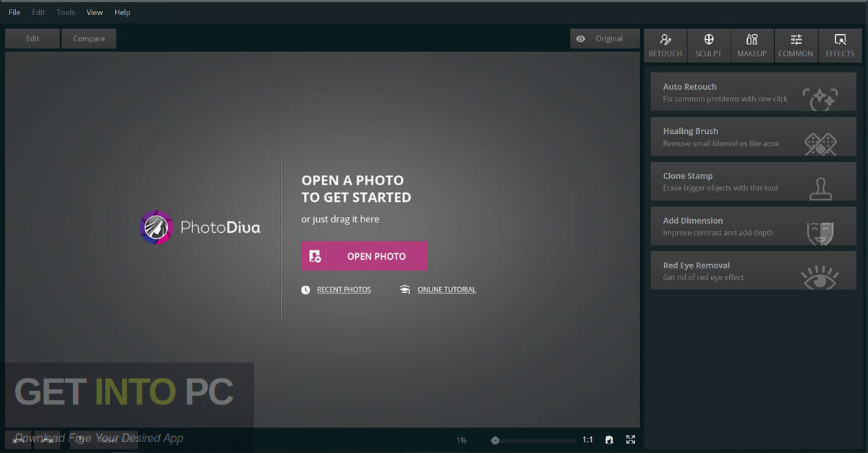Switch to the Sculpt tab
The height and width of the screenshot is (453, 868).
[709, 46]
